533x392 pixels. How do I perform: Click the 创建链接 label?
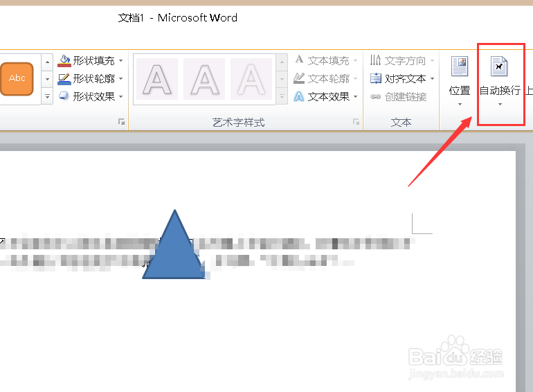pos(406,97)
